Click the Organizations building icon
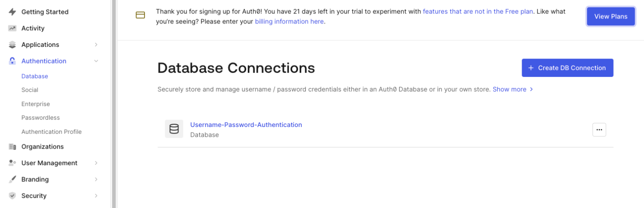Screen dimensions: 644x208 [x=12, y=147]
